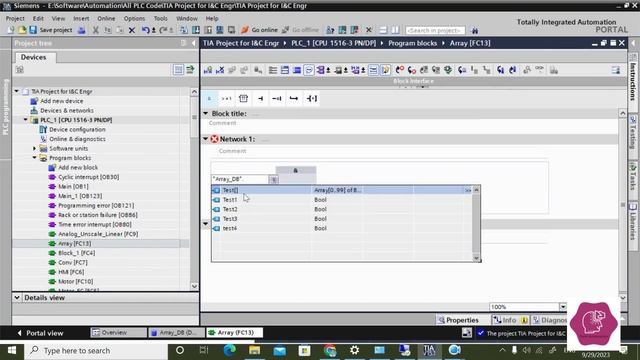Select HMI [FC6] block
This screenshot has height=360, width=640.
[71, 272]
